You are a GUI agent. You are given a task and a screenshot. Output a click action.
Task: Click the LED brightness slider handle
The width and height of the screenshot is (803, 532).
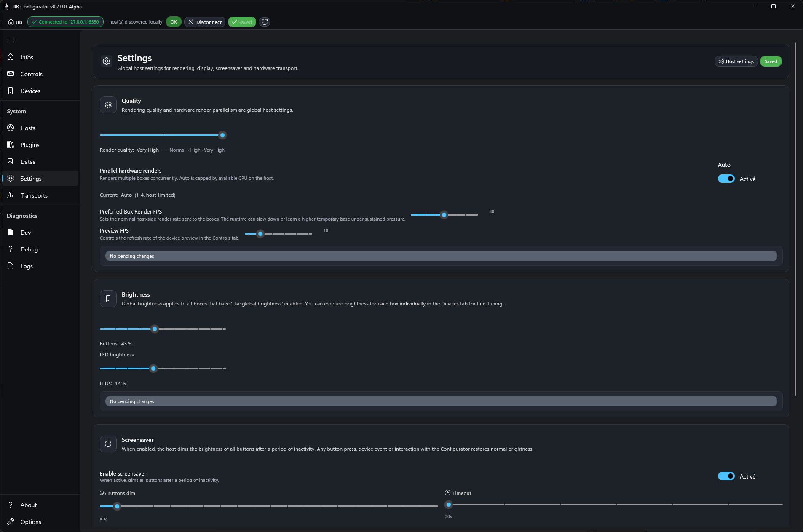pyautogui.click(x=153, y=369)
